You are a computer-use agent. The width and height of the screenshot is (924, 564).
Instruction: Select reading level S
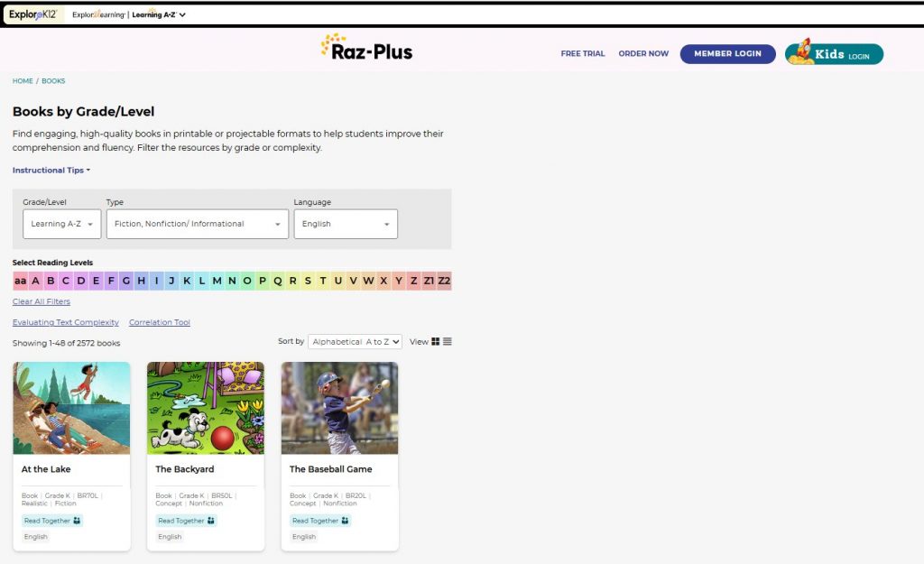click(308, 282)
